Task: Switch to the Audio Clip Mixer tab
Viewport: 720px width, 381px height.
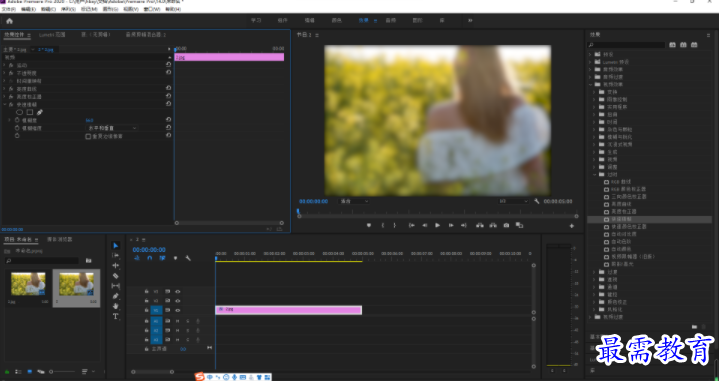Action: 146,35
